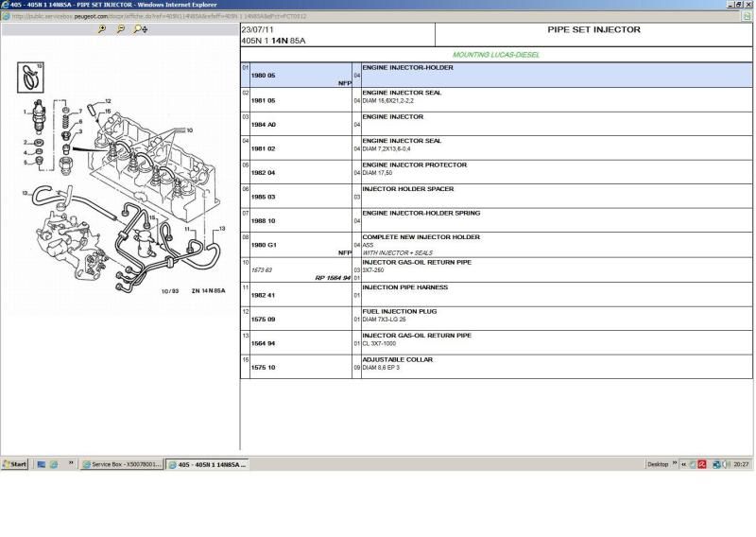
Task: Select part number 1575 09
Action: 263,320
